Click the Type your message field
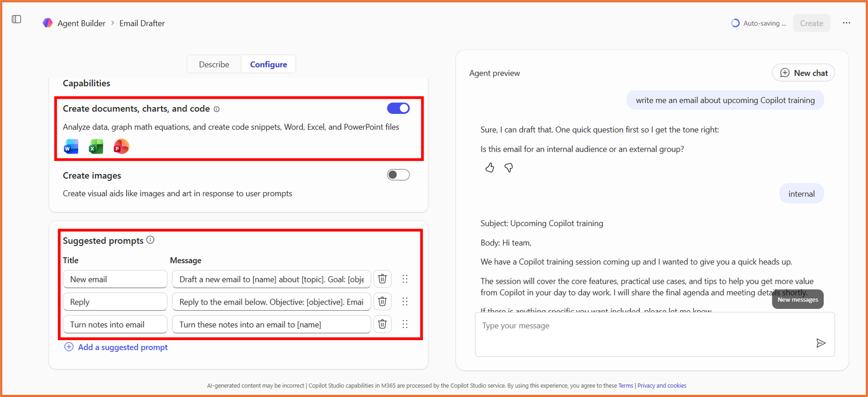This screenshot has width=868, height=397. pos(655,334)
